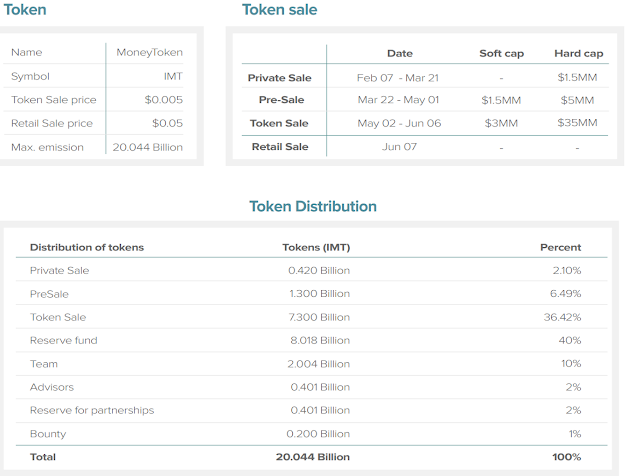Click 'Token Sale' in the distribution table
Image resolution: width=633 pixels, height=476 pixels.
pyautogui.click(x=58, y=317)
